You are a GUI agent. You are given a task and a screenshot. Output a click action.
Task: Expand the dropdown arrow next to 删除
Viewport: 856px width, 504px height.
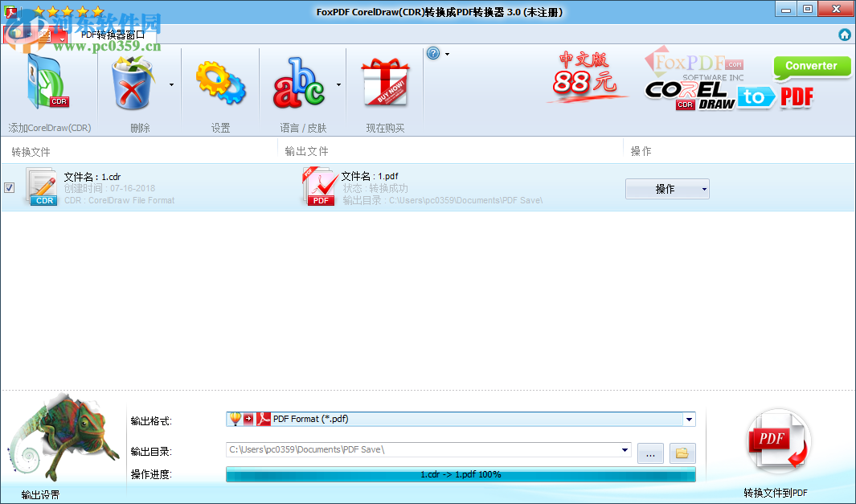click(171, 83)
